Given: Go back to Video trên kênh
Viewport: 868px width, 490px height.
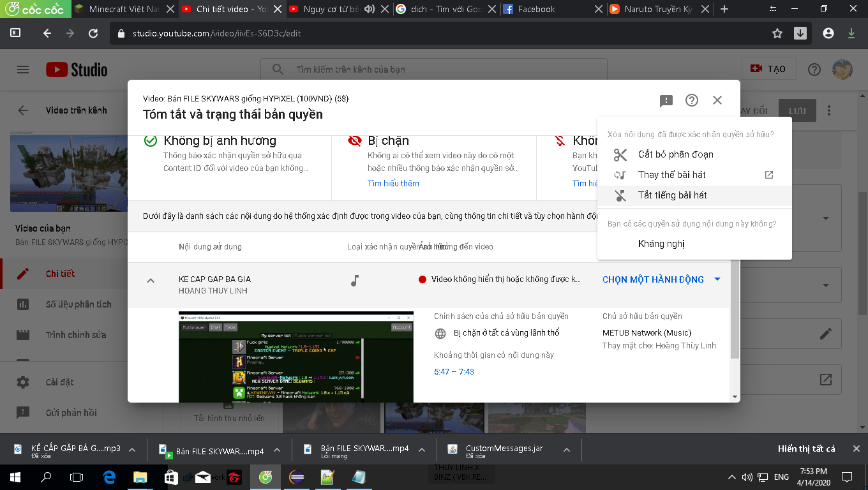Looking at the screenshot, I should 23,110.
